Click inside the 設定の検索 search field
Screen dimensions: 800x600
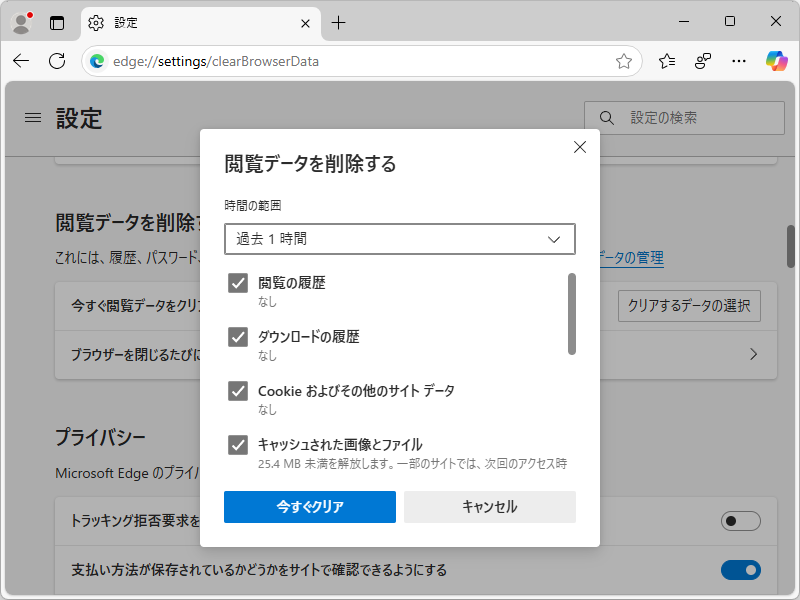point(690,117)
